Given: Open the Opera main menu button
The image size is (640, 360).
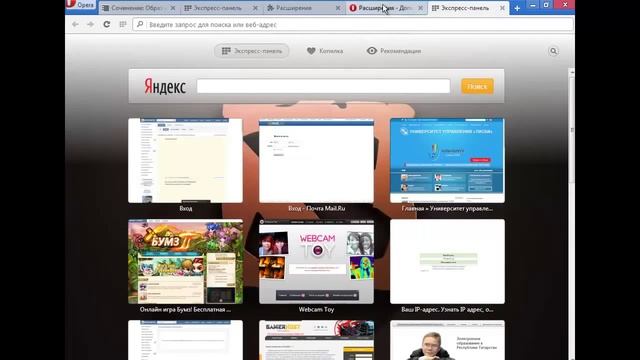Looking at the screenshot, I should [x=81, y=4].
